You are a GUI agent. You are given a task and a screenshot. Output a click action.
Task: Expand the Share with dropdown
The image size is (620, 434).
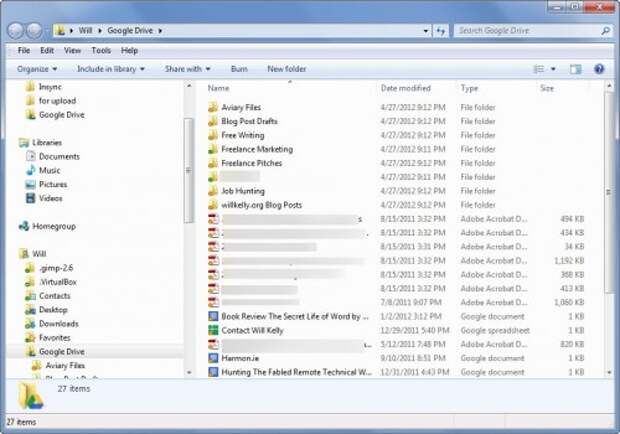pos(187,69)
